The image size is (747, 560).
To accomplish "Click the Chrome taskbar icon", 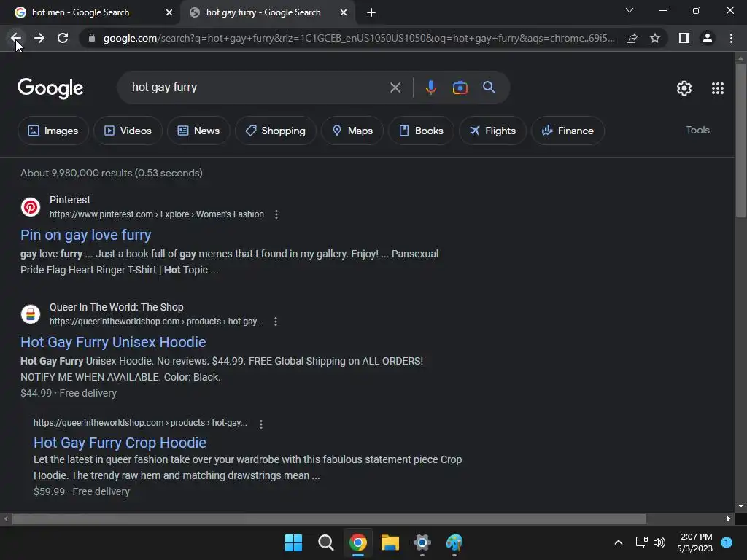I will tap(357, 542).
